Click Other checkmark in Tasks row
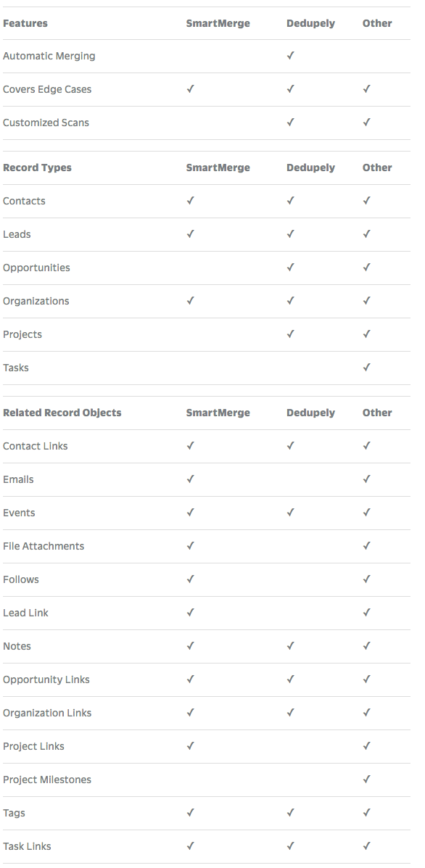Viewport: 425px width, 868px height. [x=366, y=367]
